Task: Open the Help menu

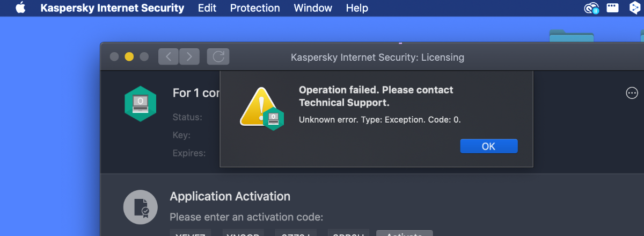Action: 357,8
